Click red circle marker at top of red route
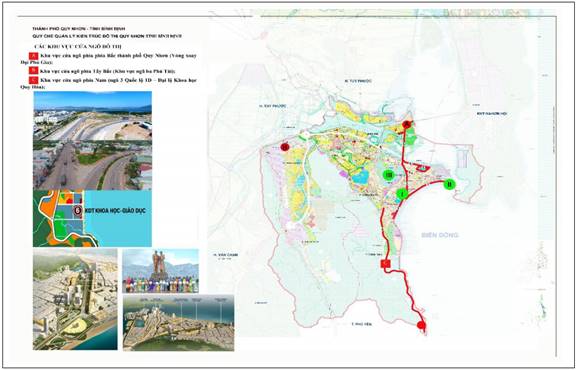 [406, 125]
